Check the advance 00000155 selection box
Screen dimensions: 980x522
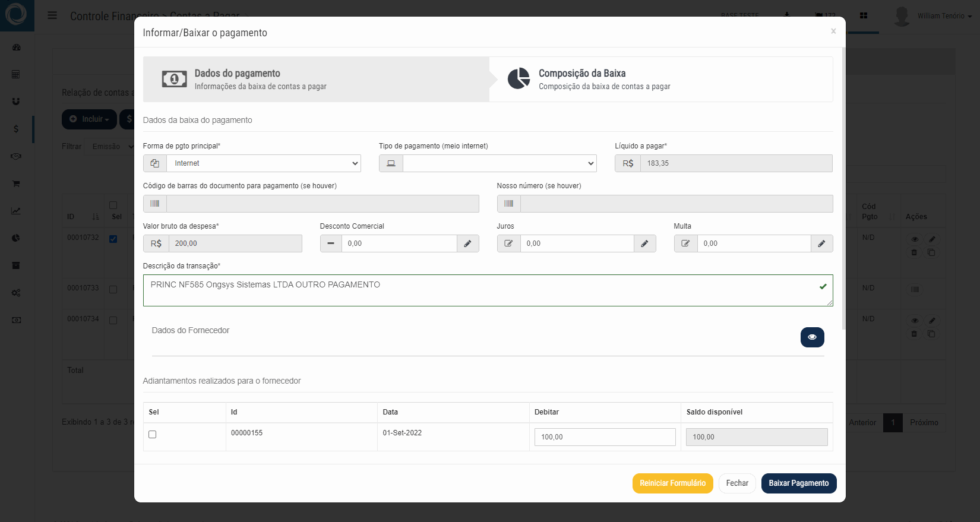(x=153, y=435)
